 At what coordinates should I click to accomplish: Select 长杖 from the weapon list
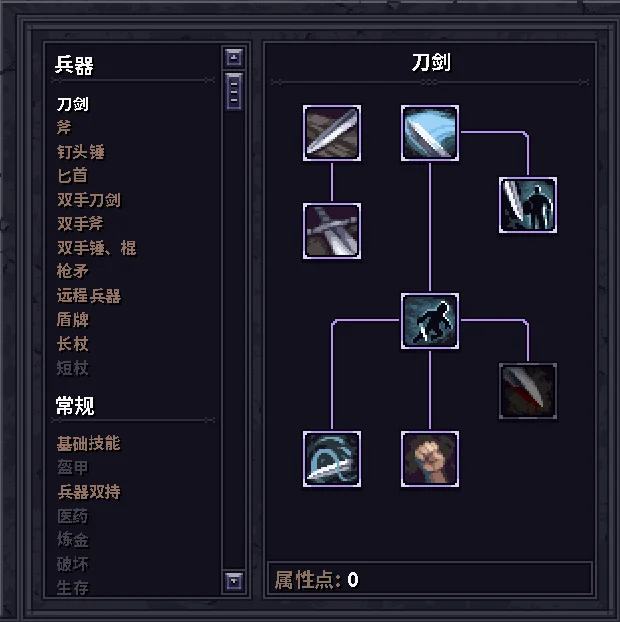(x=72, y=344)
